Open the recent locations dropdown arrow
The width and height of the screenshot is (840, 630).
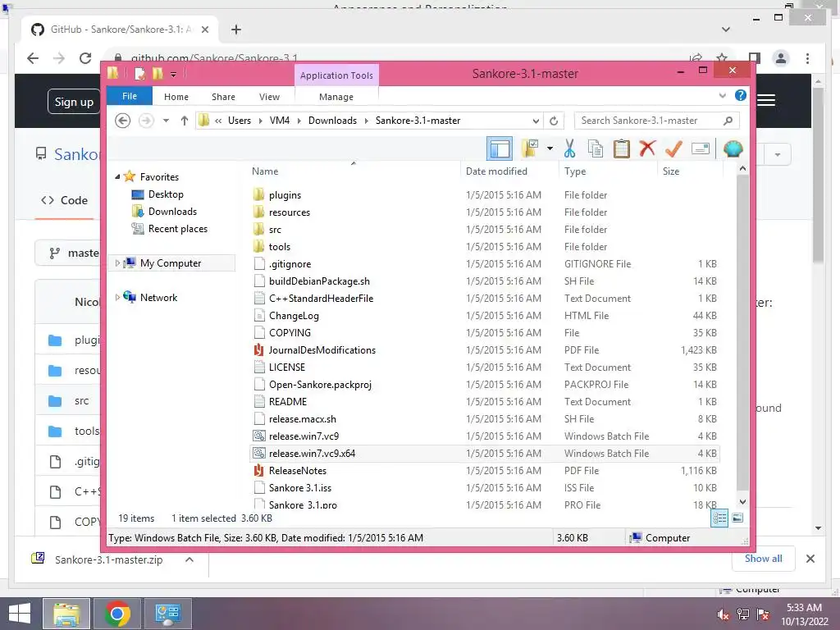tap(166, 121)
